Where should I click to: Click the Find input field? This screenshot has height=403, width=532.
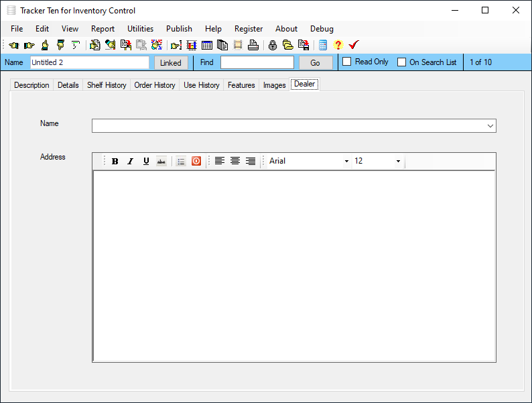pyautogui.click(x=257, y=62)
